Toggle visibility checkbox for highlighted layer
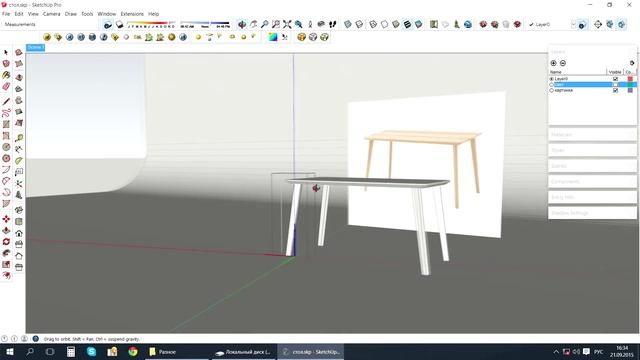This screenshot has width=640, height=360. [616, 84]
